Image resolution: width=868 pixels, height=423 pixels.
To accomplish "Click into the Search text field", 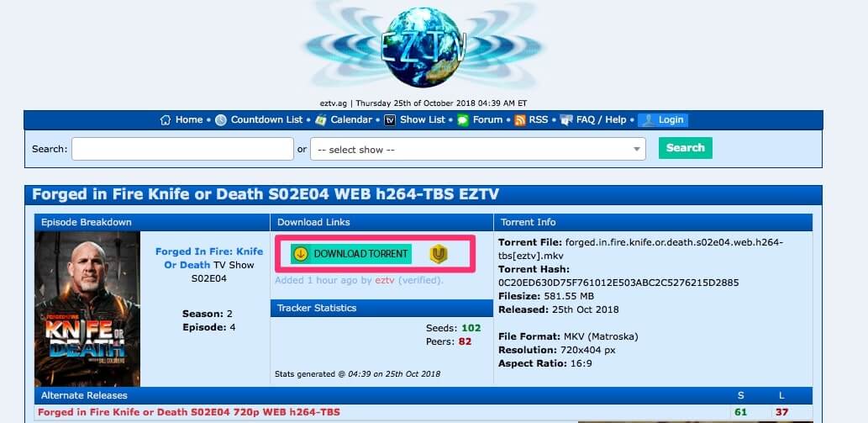I will click(182, 149).
